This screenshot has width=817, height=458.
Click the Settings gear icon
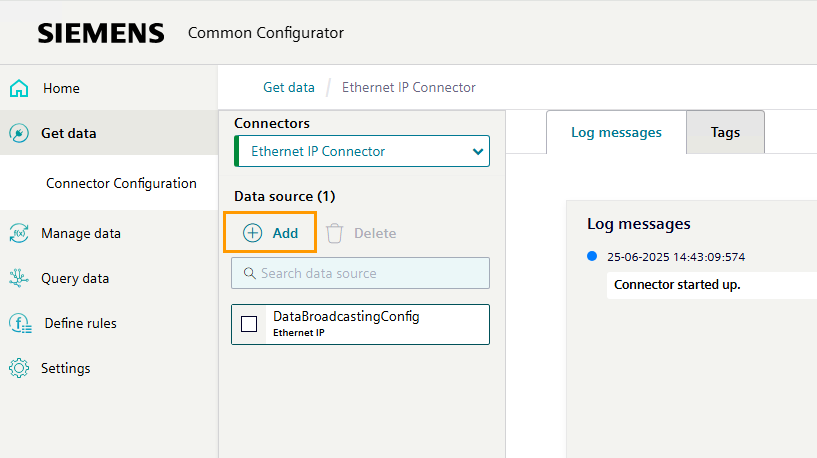click(19, 368)
